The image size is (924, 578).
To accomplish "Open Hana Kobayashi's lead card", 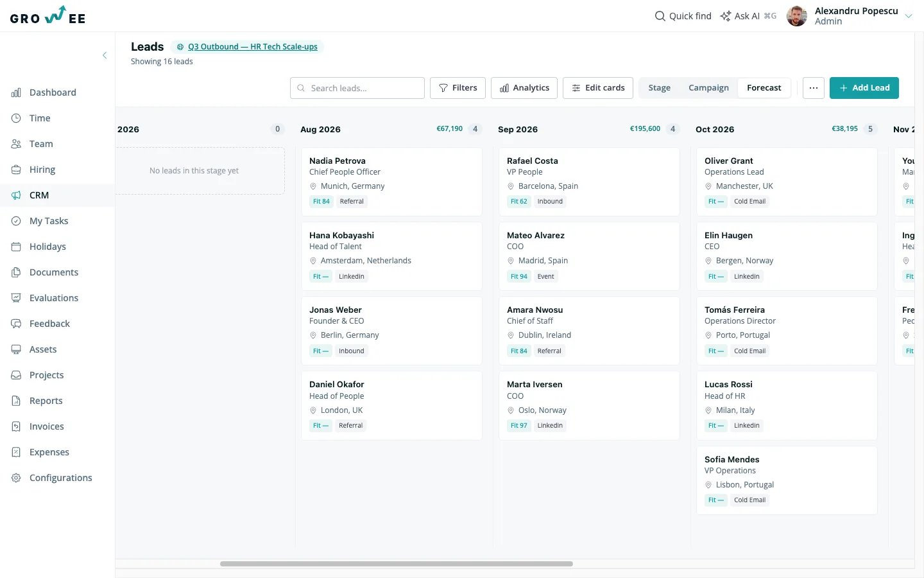I will (x=391, y=256).
